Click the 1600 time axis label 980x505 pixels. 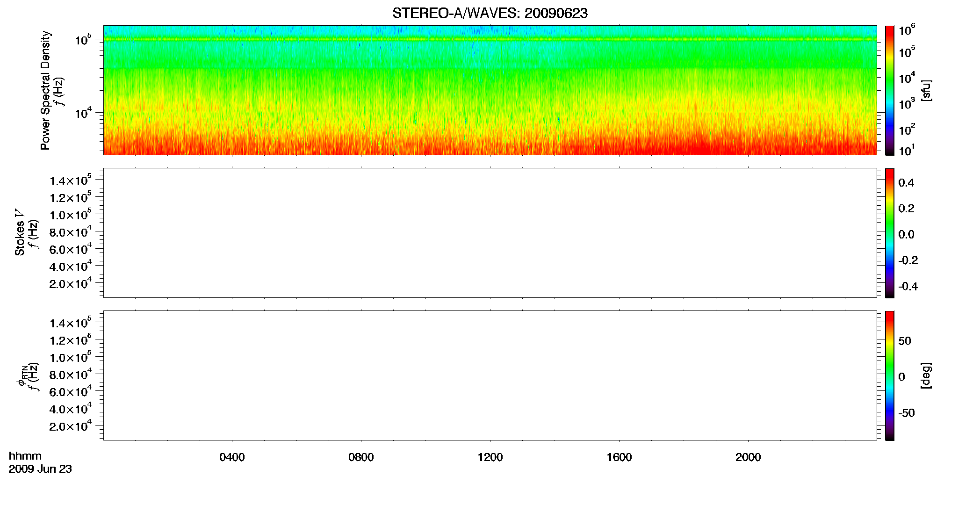pyautogui.click(x=619, y=457)
